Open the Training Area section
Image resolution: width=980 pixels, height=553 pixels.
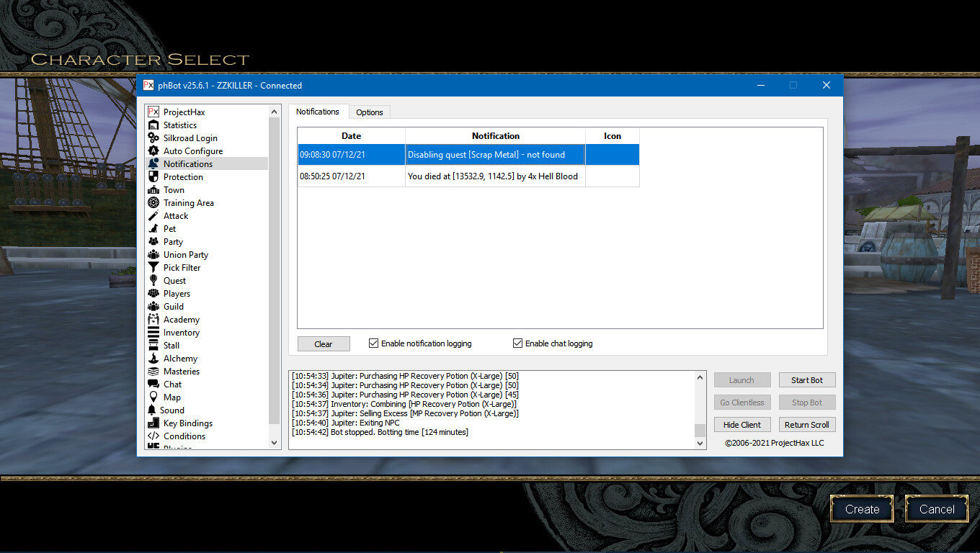pos(188,203)
